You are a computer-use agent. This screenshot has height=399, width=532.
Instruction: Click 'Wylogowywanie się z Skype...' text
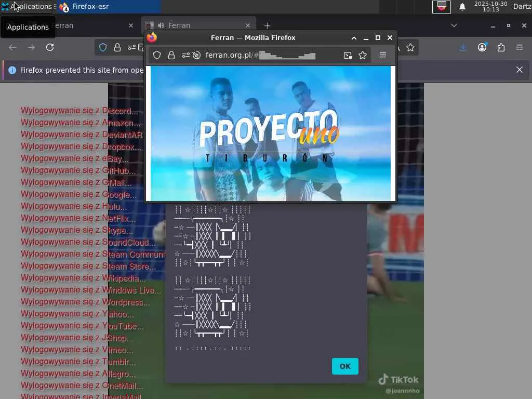point(77,230)
